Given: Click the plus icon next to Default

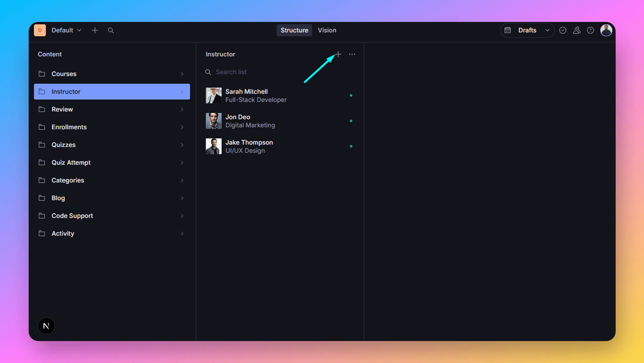Looking at the screenshot, I should 95,30.
